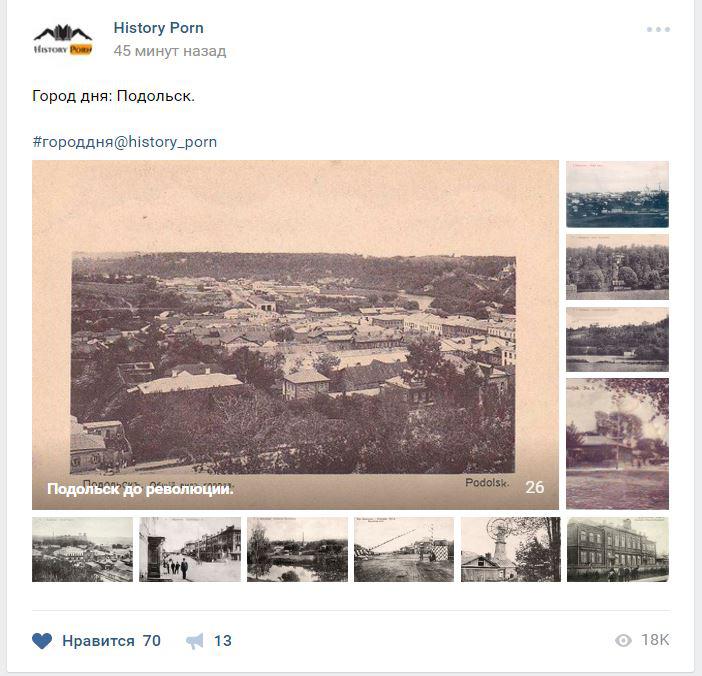Image resolution: width=702 pixels, height=676 pixels.
Task: Open the street scene with pedestrians thumbnail
Action: pos(190,549)
